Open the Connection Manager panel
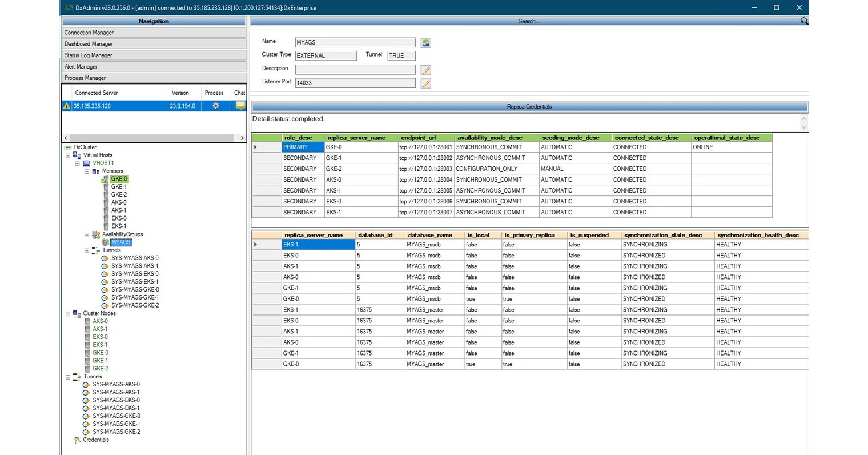868x455 pixels. [154, 33]
